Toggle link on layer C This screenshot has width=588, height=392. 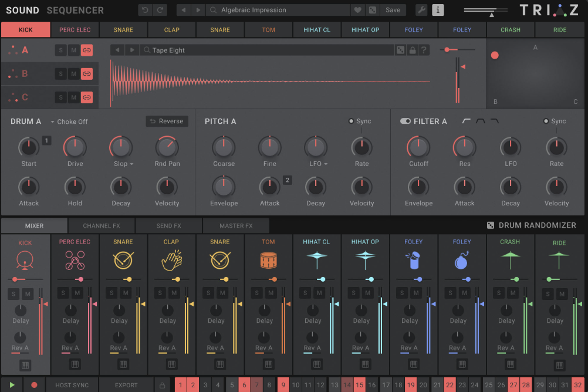87,97
